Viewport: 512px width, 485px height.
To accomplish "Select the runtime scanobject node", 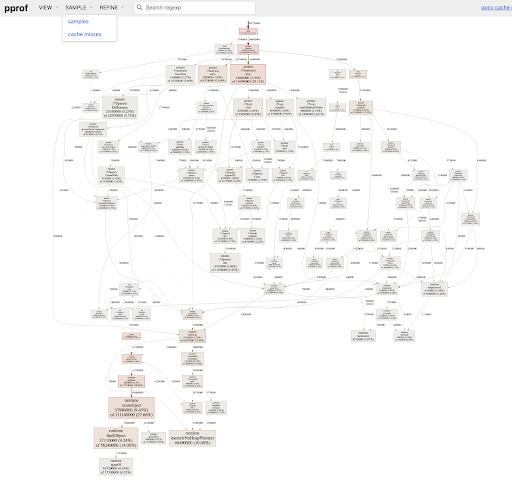I will point(131,408).
